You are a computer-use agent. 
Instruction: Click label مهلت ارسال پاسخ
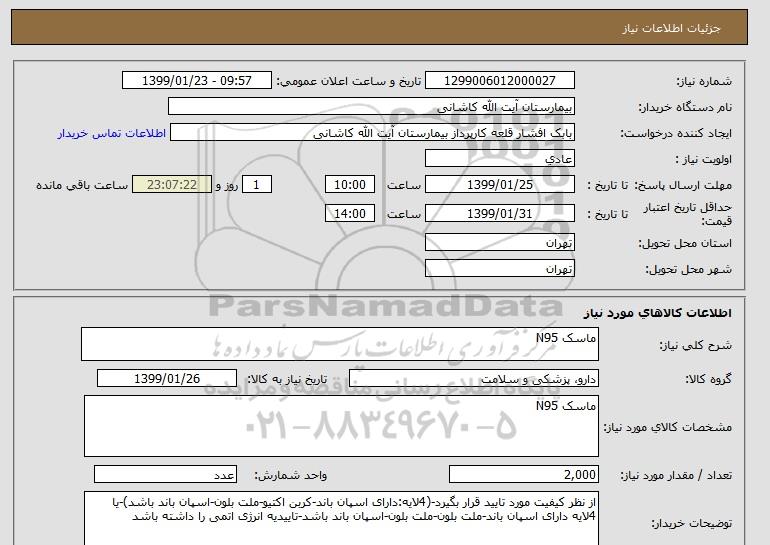683,185
